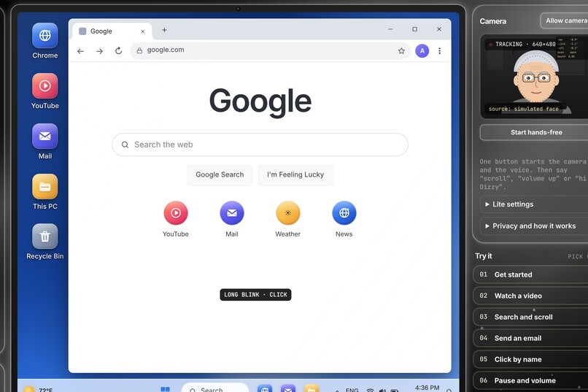The height and width of the screenshot is (392, 588).
Task: Open the taskbar Search box
Action: point(215,388)
